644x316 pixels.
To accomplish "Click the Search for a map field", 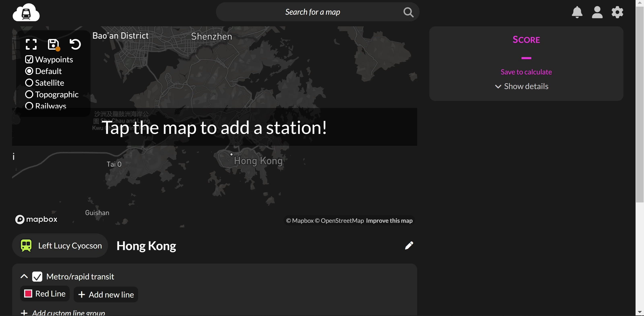I will pos(312,12).
